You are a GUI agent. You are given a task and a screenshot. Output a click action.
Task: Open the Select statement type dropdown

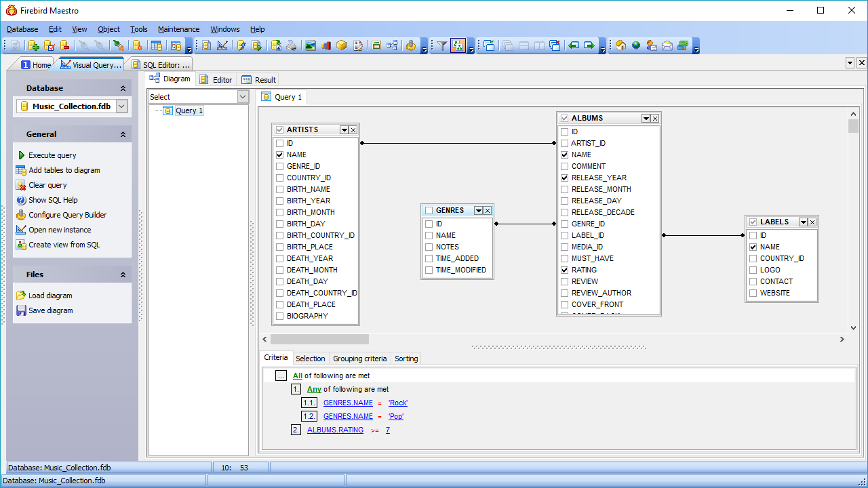pos(243,97)
